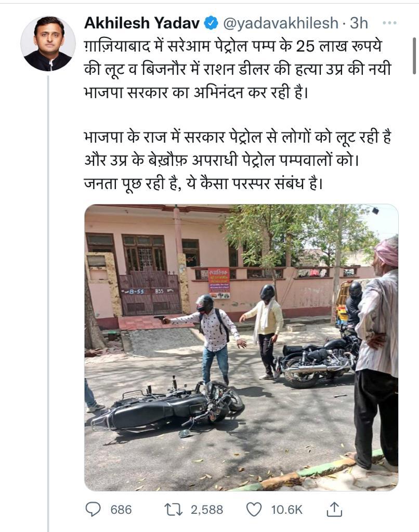The image size is (419, 532).
Task: View the 2,588 retweets count
Action: 207,510
